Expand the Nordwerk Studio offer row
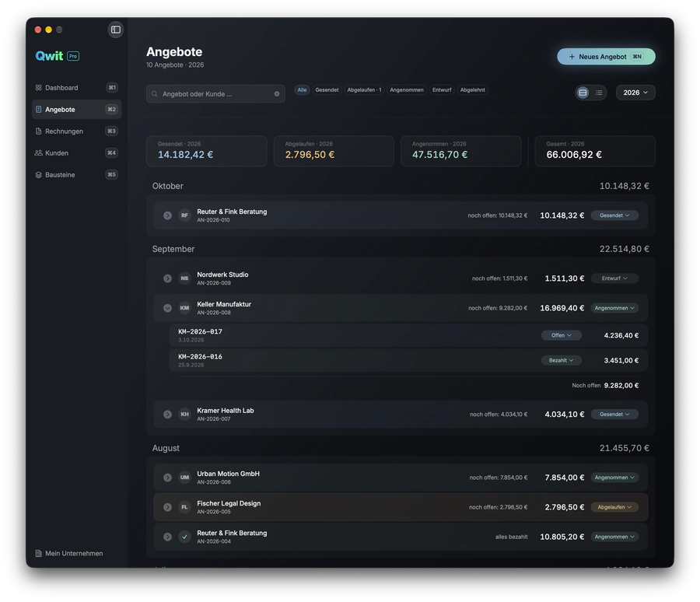700x602 pixels. 167,278
